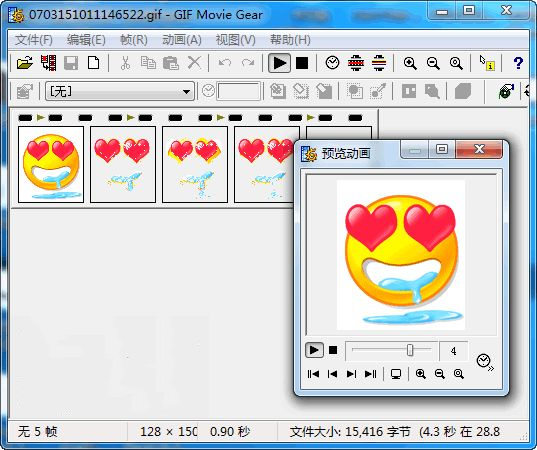Redo the last undone action

pos(248,63)
